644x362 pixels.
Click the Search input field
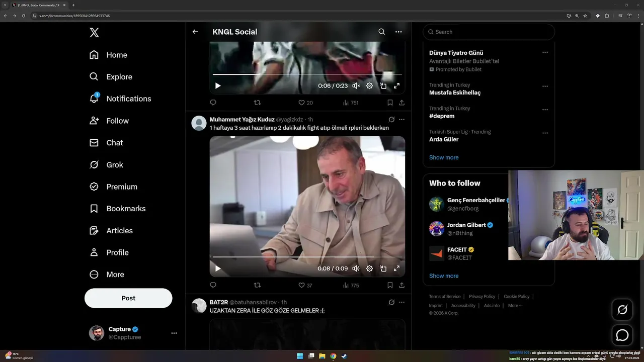tap(489, 32)
